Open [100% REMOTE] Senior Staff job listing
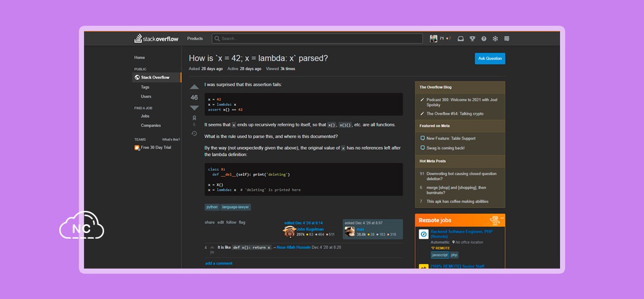Viewport: 644px width, 299px height. click(457, 266)
